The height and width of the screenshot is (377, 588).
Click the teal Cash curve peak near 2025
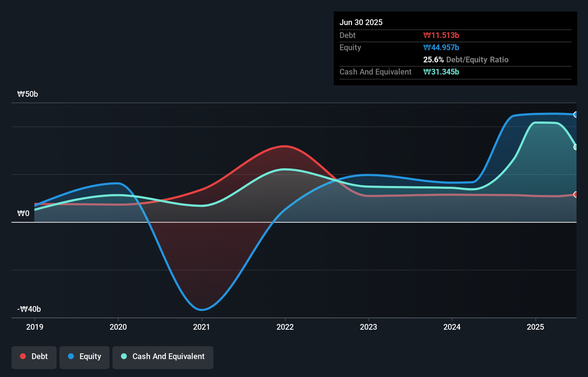tap(546, 123)
